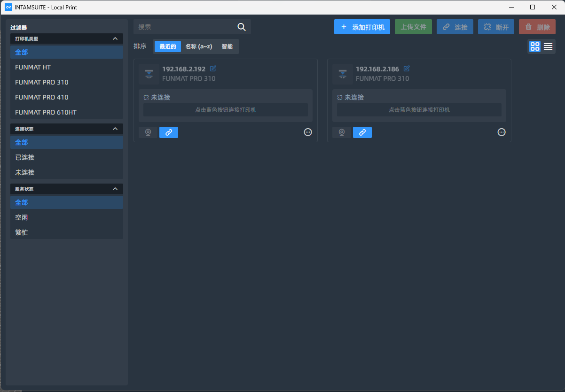Click the 连接 toolbar button
The width and height of the screenshot is (565, 392).
(x=455, y=27)
